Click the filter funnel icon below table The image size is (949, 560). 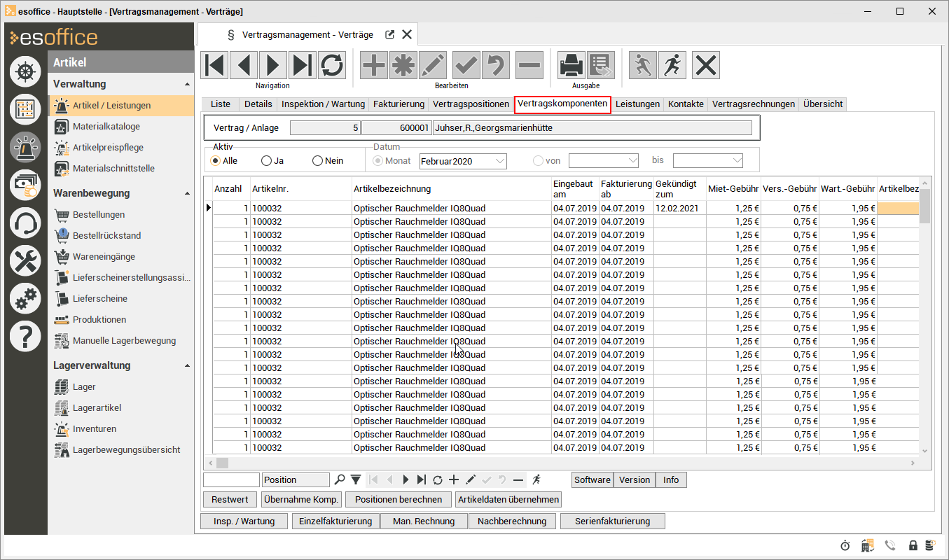[356, 480]
